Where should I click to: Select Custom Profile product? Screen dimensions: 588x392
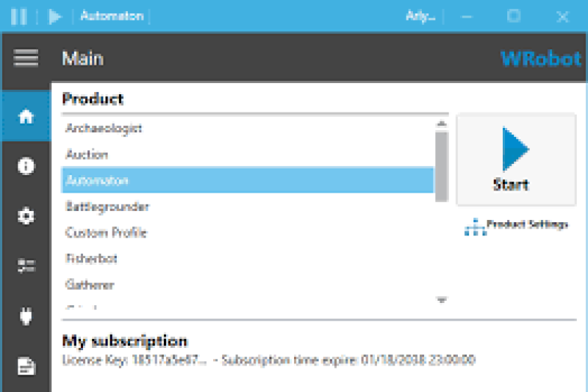(x=107, y=233)
